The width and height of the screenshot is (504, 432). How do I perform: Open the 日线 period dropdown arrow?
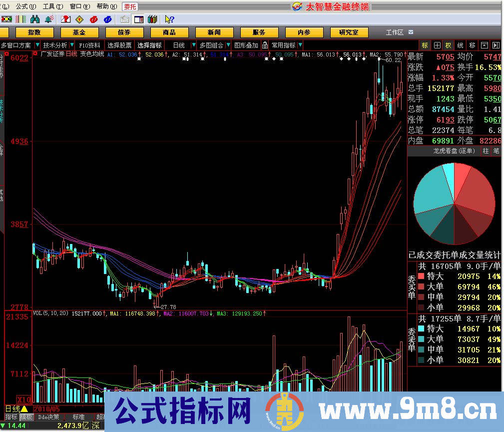[193, 45]
